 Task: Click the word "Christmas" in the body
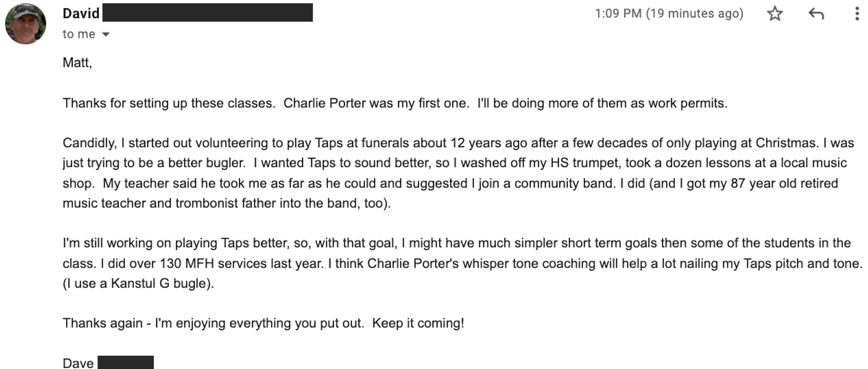786,143
